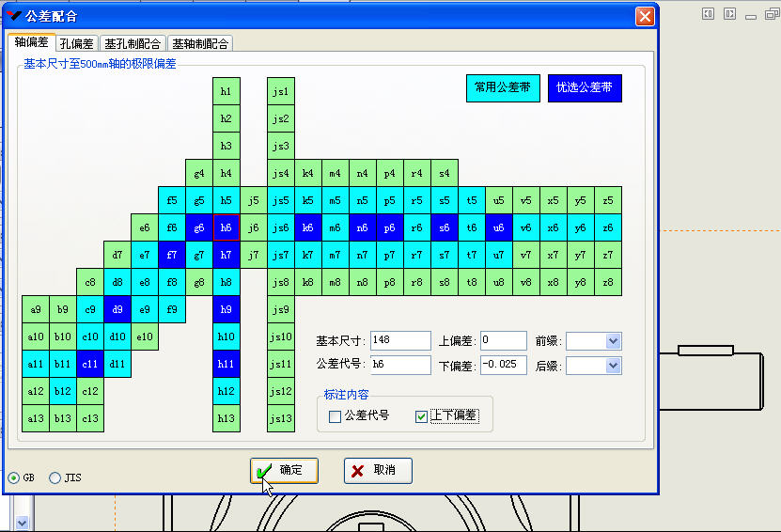Viewport: 781px width, 532px height.
Task: Open the 基孔制配合 tab
Action: (132, 43)
